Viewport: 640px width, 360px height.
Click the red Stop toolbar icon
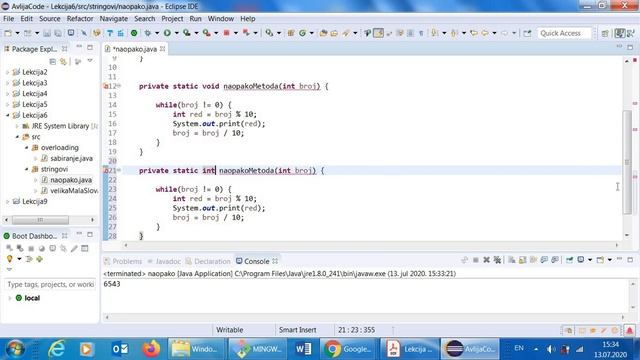point(227,33)
